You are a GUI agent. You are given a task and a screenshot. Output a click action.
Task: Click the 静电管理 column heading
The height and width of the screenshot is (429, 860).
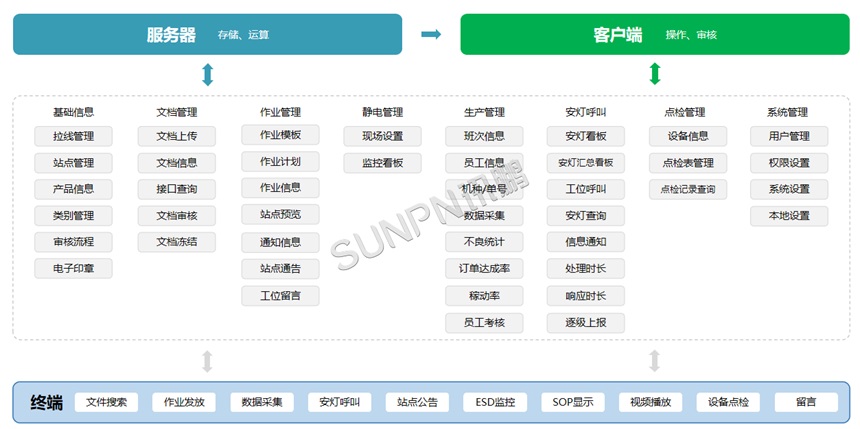pos(383,112)
